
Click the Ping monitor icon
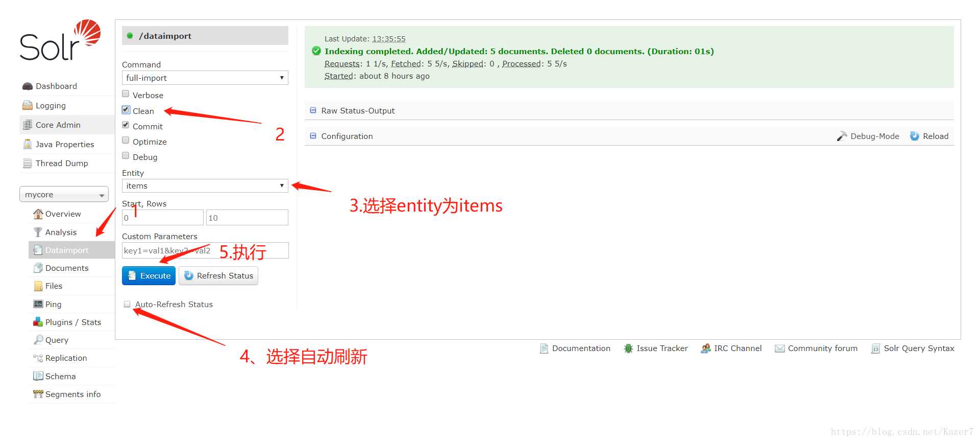click(x=38, y=304)
